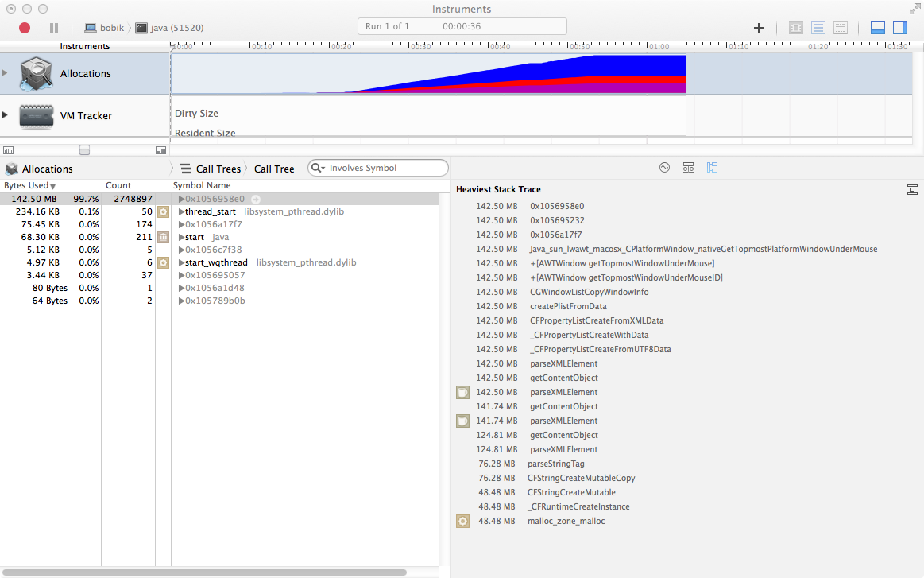Toggle stack trace compression icon
Image resolution: width=924 pixels, height=578 pixels.
tap(912, 189)
